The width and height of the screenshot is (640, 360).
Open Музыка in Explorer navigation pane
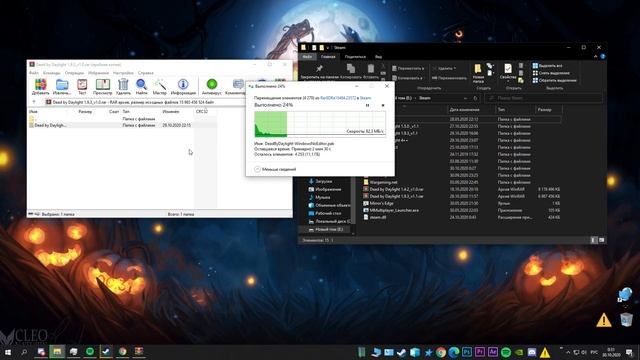pyautogui.click(x=319, y=197)
